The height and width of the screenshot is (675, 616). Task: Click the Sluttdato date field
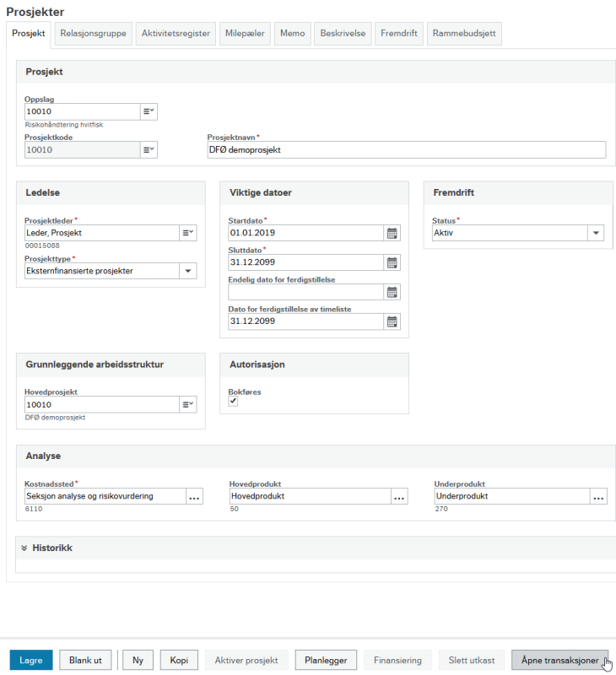click(x=305, y=262)
